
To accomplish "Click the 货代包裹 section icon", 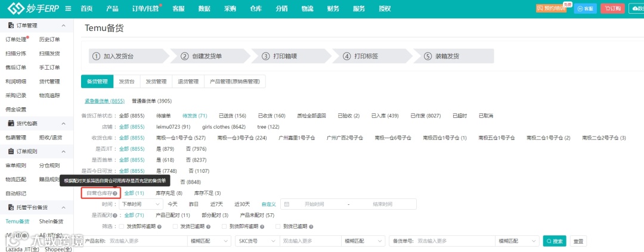I will point(11,123).
